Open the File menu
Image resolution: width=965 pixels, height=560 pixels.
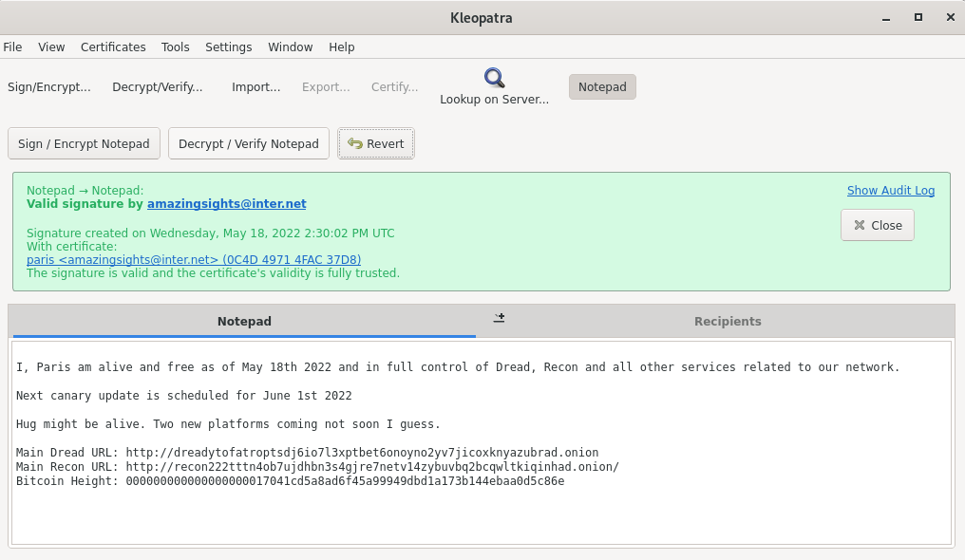pos(12,47)
